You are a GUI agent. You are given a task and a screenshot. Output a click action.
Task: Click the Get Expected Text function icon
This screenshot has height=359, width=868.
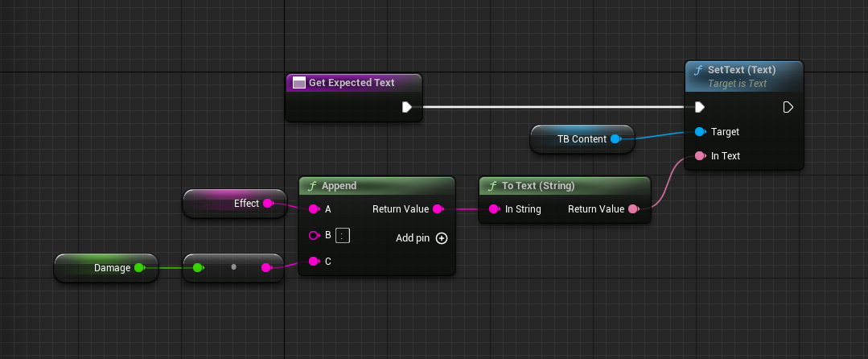(x=299, y=83)
